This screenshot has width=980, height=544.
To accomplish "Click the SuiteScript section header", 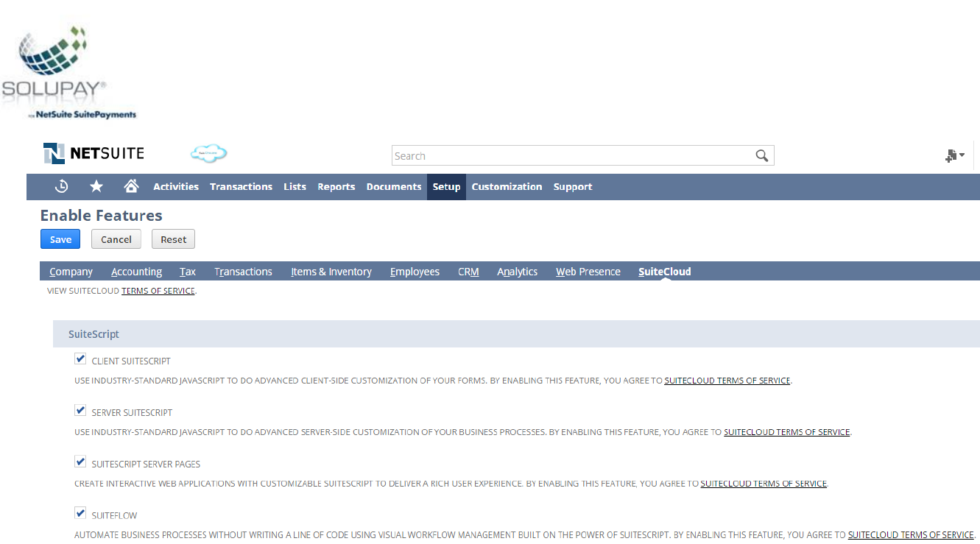I will (x=516, y=333).
